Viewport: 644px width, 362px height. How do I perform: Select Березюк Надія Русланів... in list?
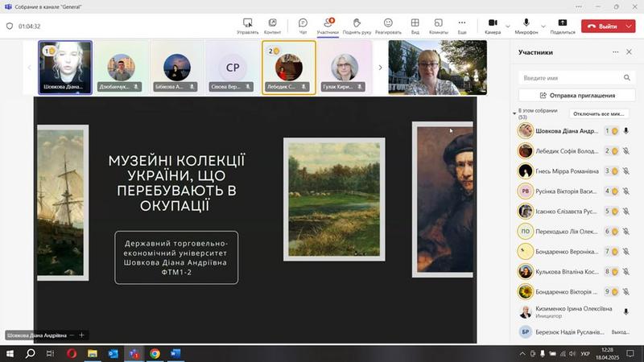(575, 332)
